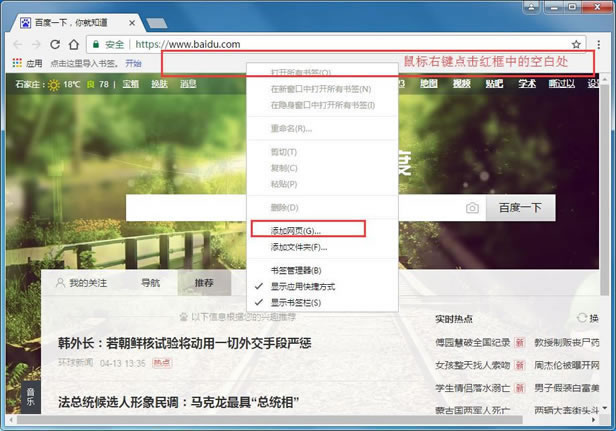This screenshot has width=616, height=431.
Task: Open hot topic 教授制贩丧尸药
Action: pos(566,343)
